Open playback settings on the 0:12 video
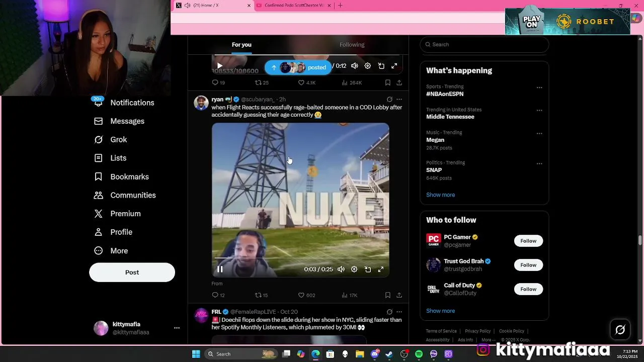This screenshot has width=644, height=362. point(368,66)
